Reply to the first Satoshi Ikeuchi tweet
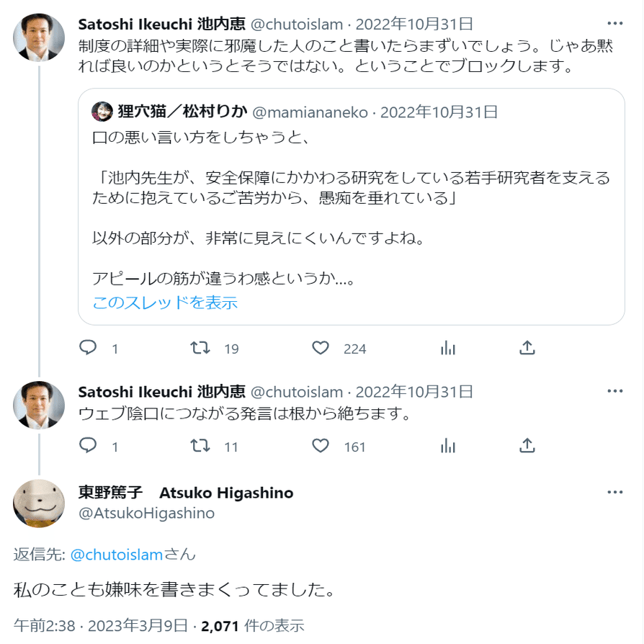 coord(87,348)
